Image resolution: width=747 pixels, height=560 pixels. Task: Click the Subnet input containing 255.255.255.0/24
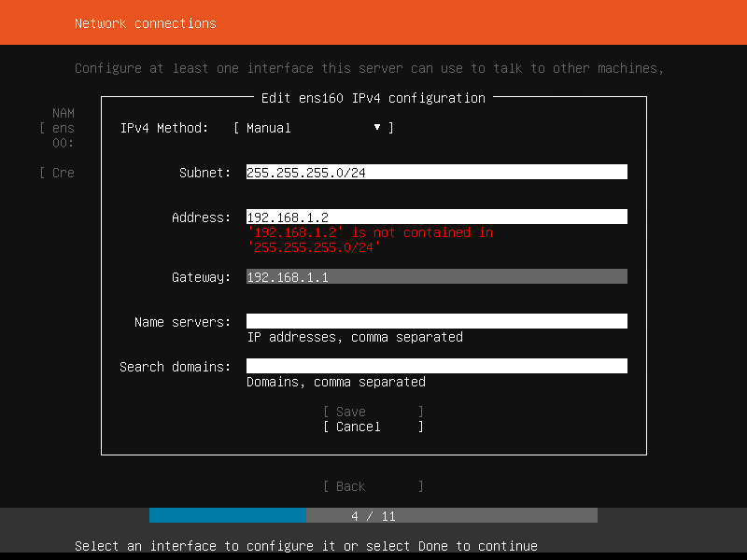[434, 171]
